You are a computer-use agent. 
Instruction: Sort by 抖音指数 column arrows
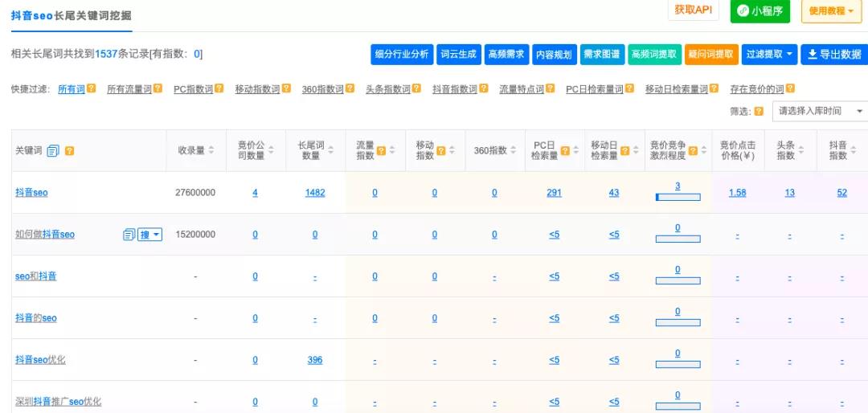pos(854,150)
